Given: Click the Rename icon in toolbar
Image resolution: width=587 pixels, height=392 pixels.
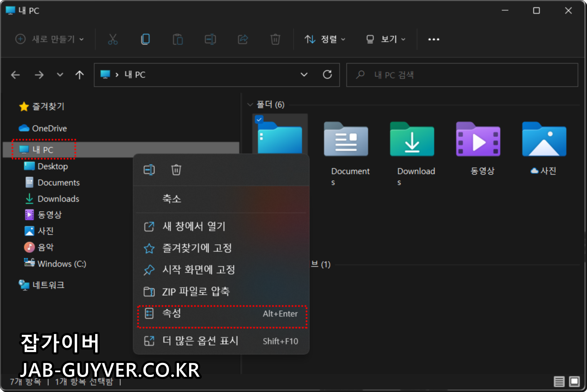Looking at the screenshot, I should tap(210, 39).
